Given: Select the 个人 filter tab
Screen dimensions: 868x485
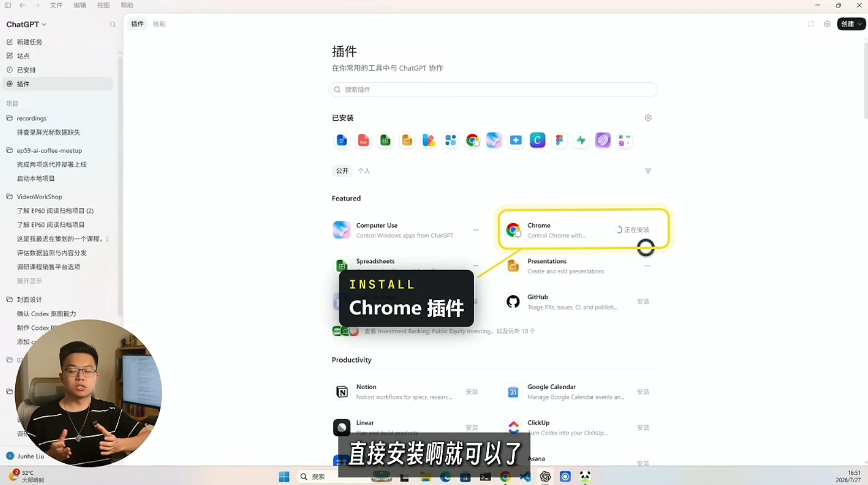Looking at the screenshot, I should pos(364,171).
